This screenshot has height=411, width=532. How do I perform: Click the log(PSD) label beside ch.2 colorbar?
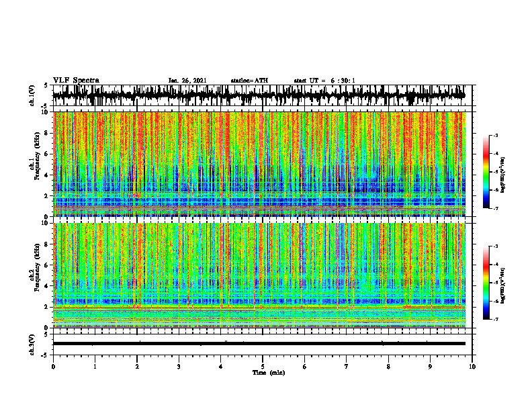click(x=503, y=285)
